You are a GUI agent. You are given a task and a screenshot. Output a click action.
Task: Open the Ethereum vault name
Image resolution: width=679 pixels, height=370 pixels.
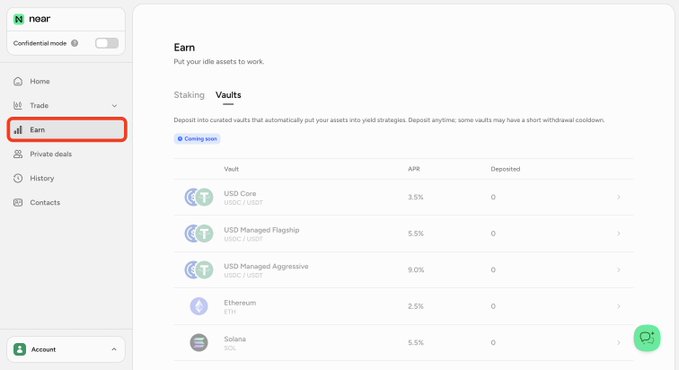[240, 303]
